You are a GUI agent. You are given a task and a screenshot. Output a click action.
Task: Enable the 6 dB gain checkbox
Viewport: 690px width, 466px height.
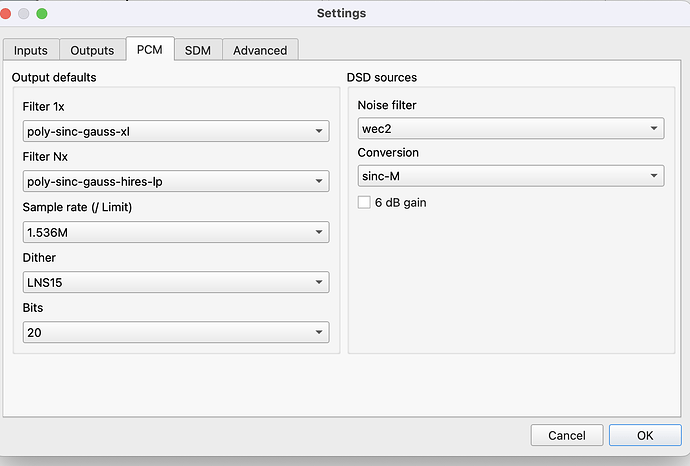click(365, 202)
